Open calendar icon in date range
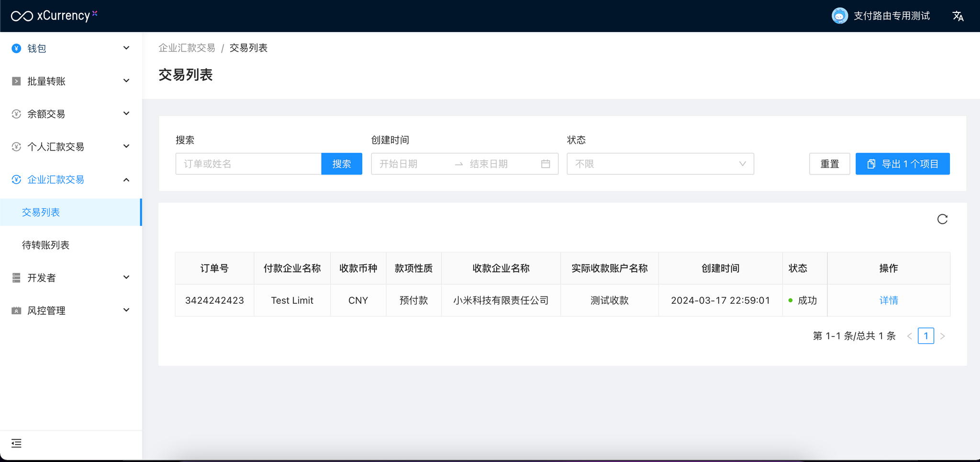The width and height of the screenshot is (980, 462). pos(546,164)
